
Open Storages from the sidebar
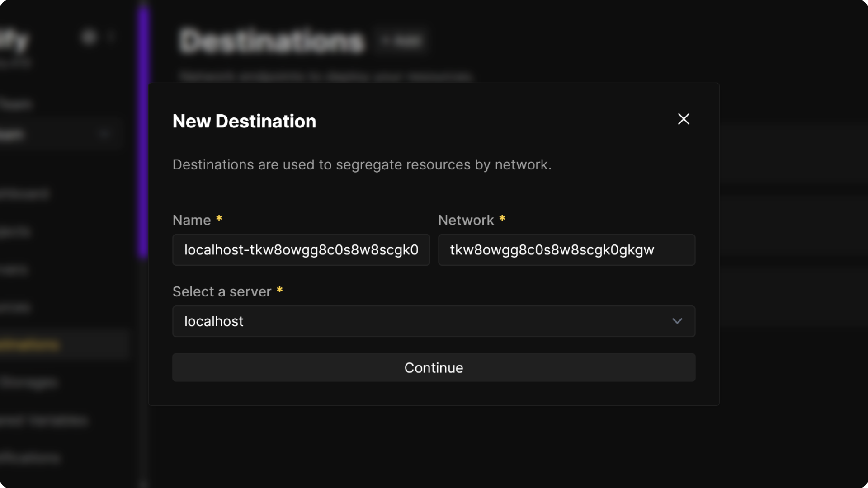click(29, 382)
